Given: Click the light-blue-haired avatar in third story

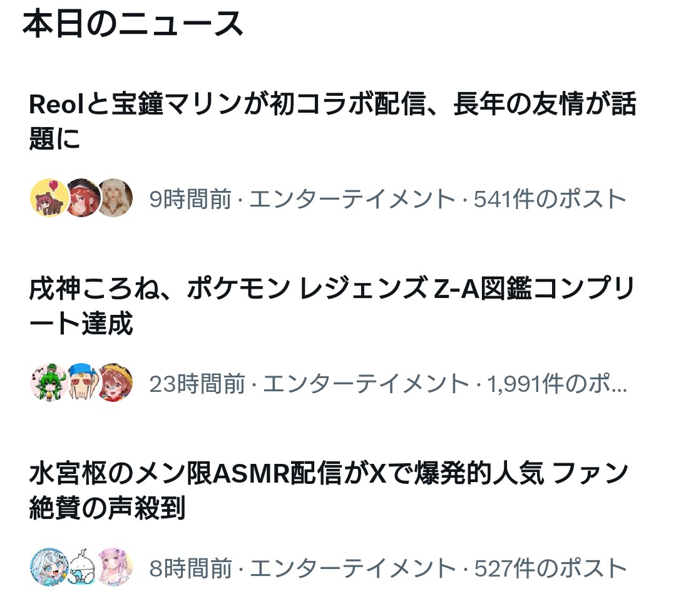Looking at the screenshot, I should pyautogui.click(x=49, y=567).
